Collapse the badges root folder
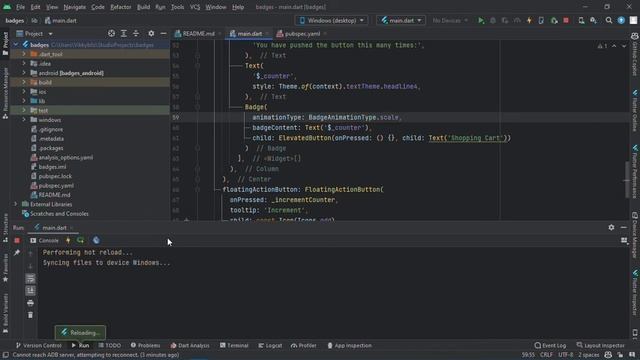Image resolution: width=640 pixels, height=360 pixels. [16, 45]
